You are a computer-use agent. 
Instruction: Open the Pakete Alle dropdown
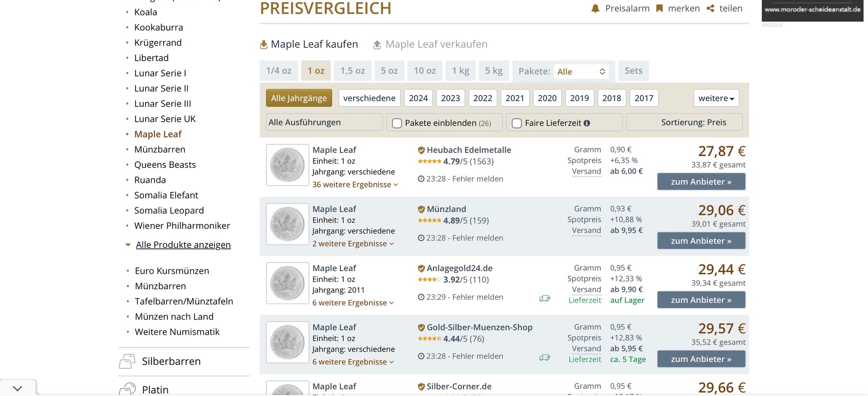(x=581, y=72)
